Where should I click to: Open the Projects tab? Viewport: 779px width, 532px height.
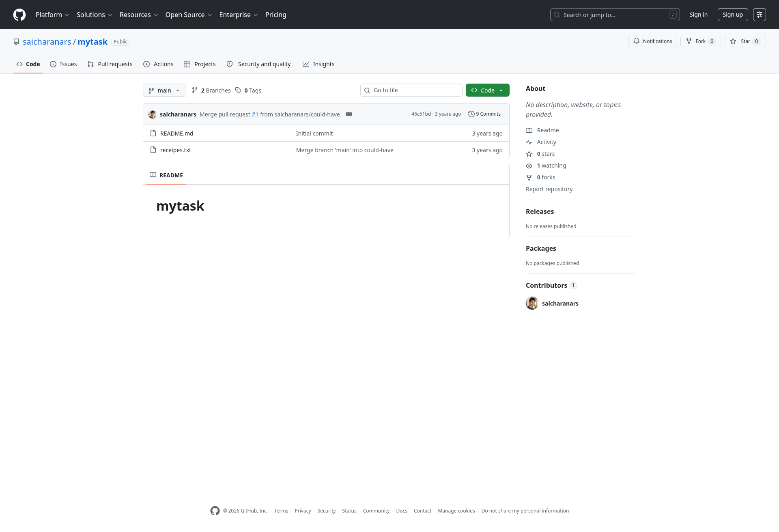(200, 64)
